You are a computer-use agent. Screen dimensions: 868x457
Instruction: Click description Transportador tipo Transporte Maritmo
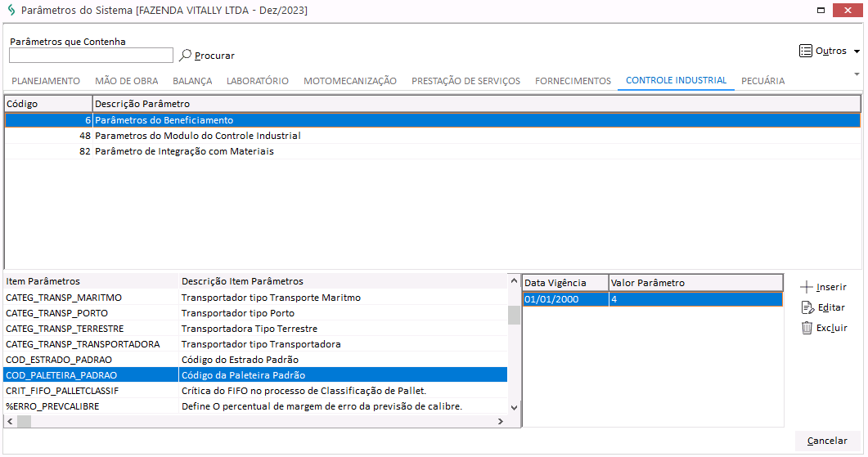tap(344, 298)
